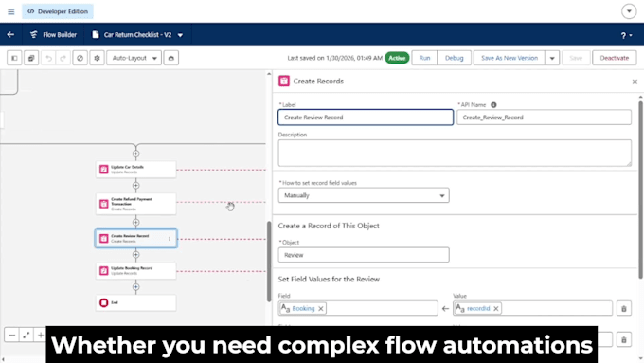The image size is (644, 363).
Task: Select the Update Car Details element
Action: click(136, 170)
